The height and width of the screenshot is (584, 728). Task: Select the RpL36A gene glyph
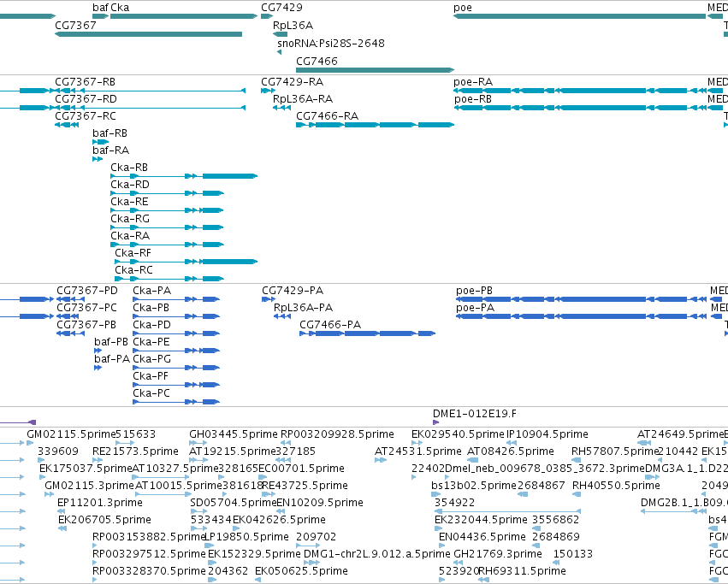(281, 34)
